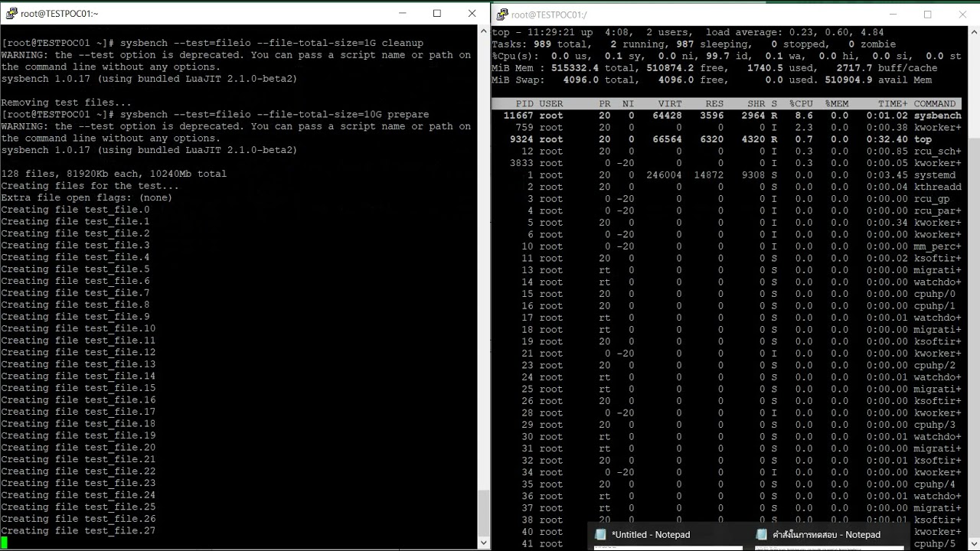Viewport: 980px width, 551px height.
Task: Click the 'Creating files for the test...' line
Action: click(90, 186)
